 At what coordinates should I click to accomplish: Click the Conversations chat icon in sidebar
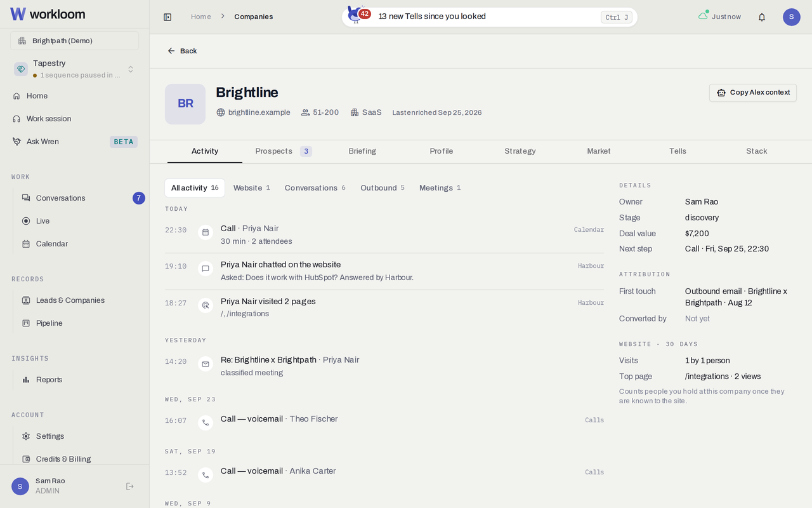26,198
